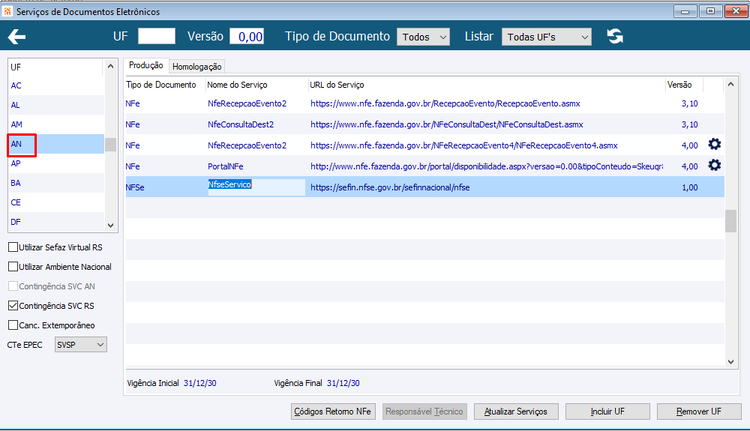
Task: Click the Versão column header
Action: [680, 85]
